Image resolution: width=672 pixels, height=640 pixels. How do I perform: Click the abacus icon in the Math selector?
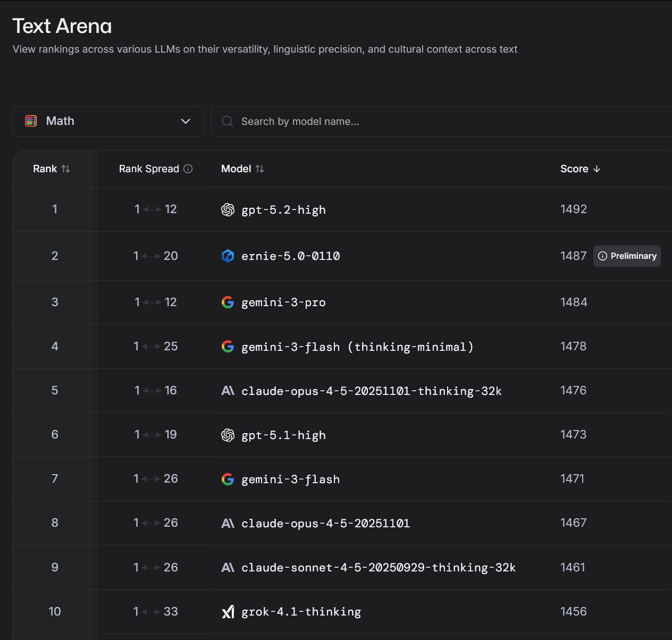pyautogui.click(x=31, y=121)
